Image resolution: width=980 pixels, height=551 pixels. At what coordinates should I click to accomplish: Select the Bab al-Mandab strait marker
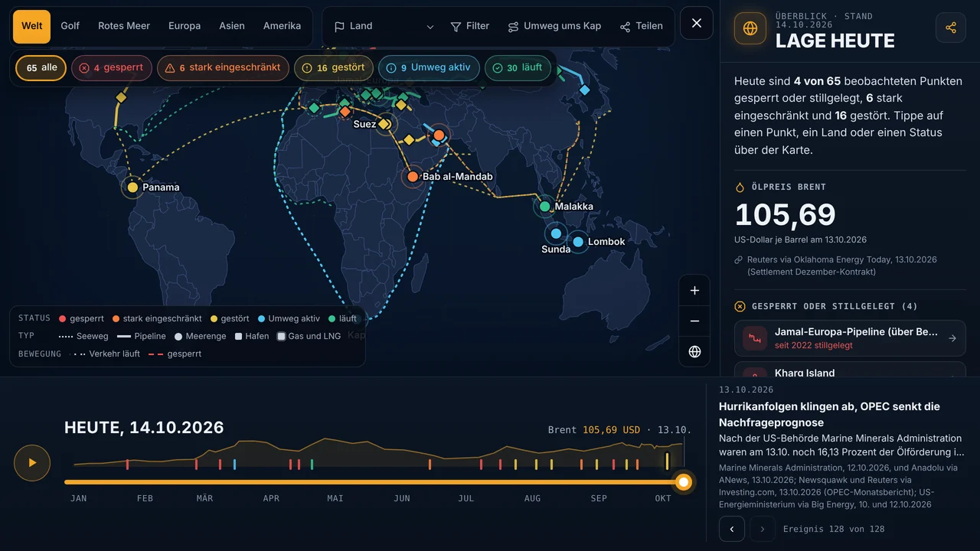(x=413, y=177)
